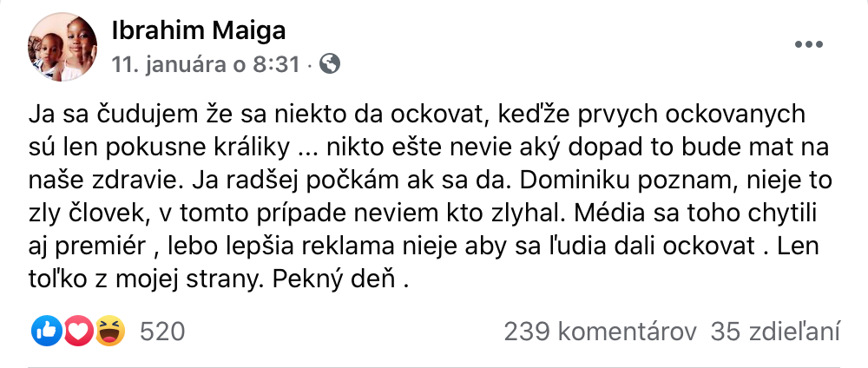868x368 pixels.
Task: Open the Ibrahim Maiga profile name link
Action: click(199, 32)
